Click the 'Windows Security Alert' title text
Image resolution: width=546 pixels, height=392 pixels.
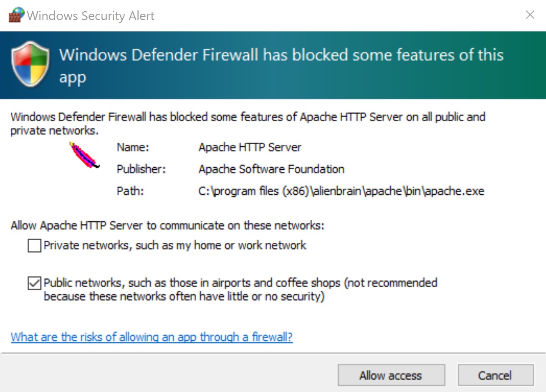91,16
